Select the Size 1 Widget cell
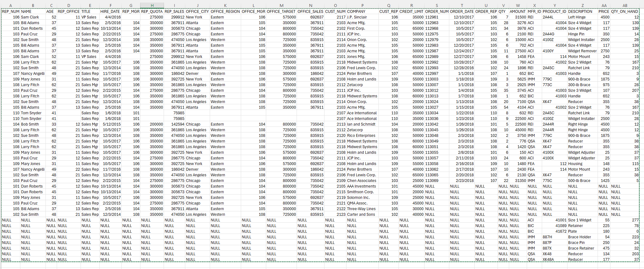Screen dimensions: 644x269 click(x=583, y=220)
